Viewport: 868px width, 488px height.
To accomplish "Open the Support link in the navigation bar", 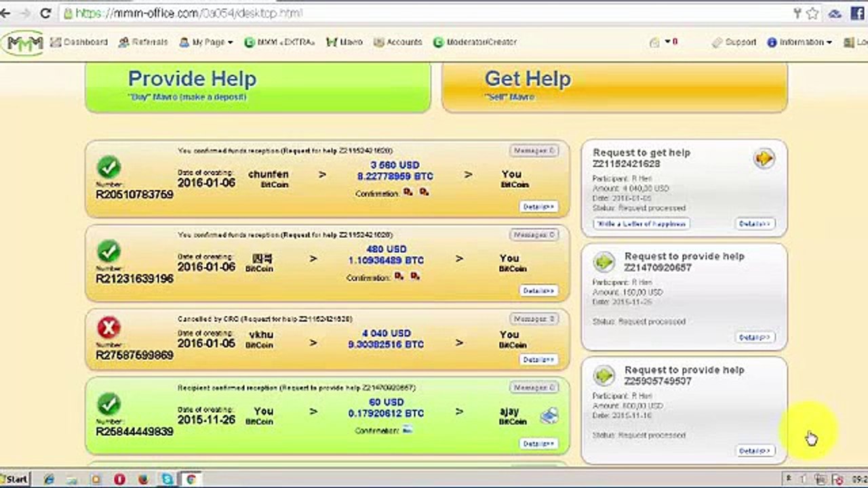I will [x=734, y=42].
